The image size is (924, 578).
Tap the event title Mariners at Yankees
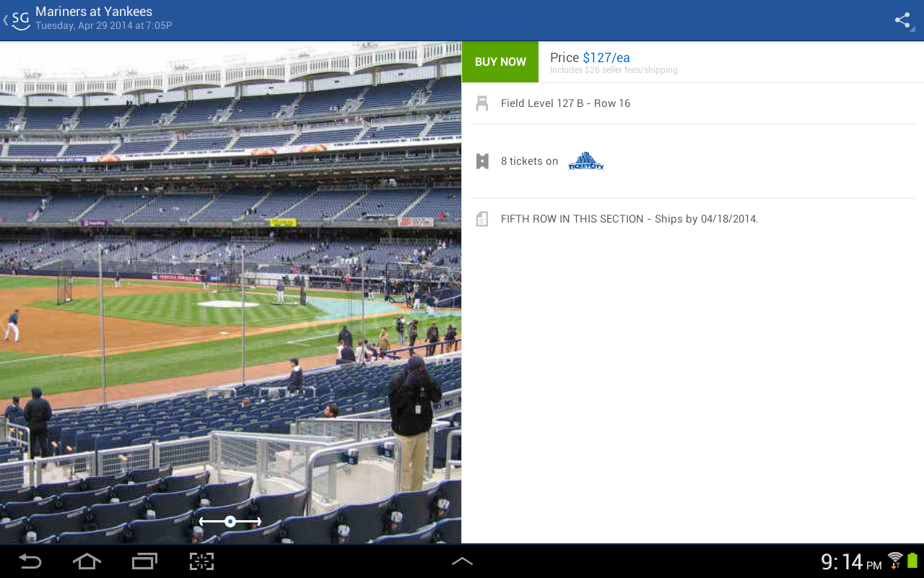coord(95,11)
